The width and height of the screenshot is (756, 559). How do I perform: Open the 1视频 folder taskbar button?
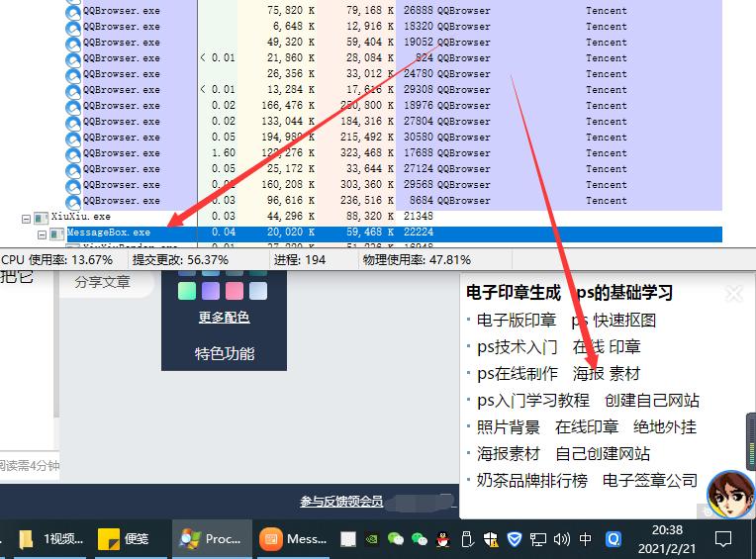point(51,539)
